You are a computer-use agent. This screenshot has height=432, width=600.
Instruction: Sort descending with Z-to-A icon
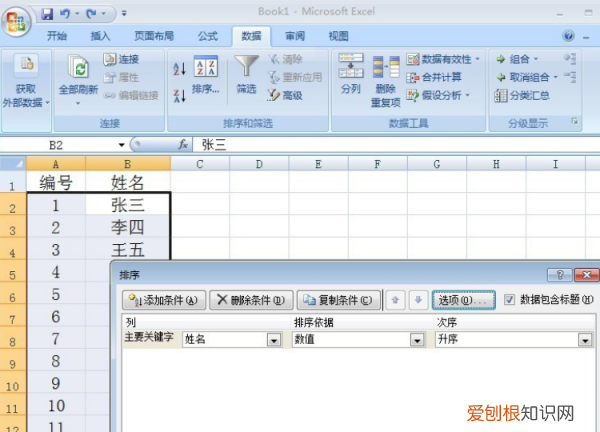click(179, 96)
